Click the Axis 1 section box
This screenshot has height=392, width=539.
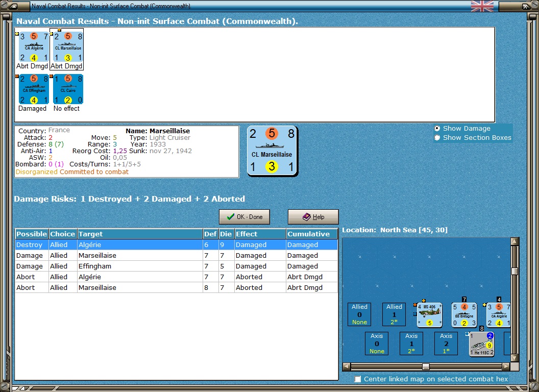point(411,343)
